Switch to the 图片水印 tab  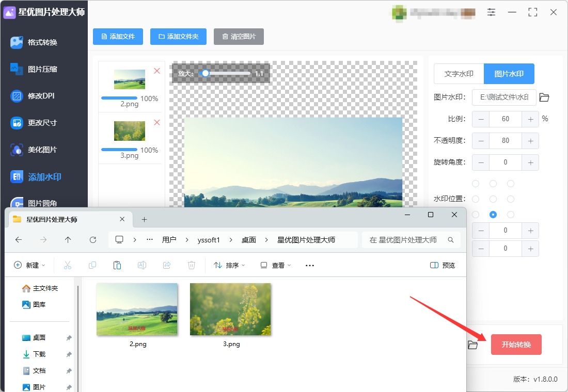(x=509, y=74)
